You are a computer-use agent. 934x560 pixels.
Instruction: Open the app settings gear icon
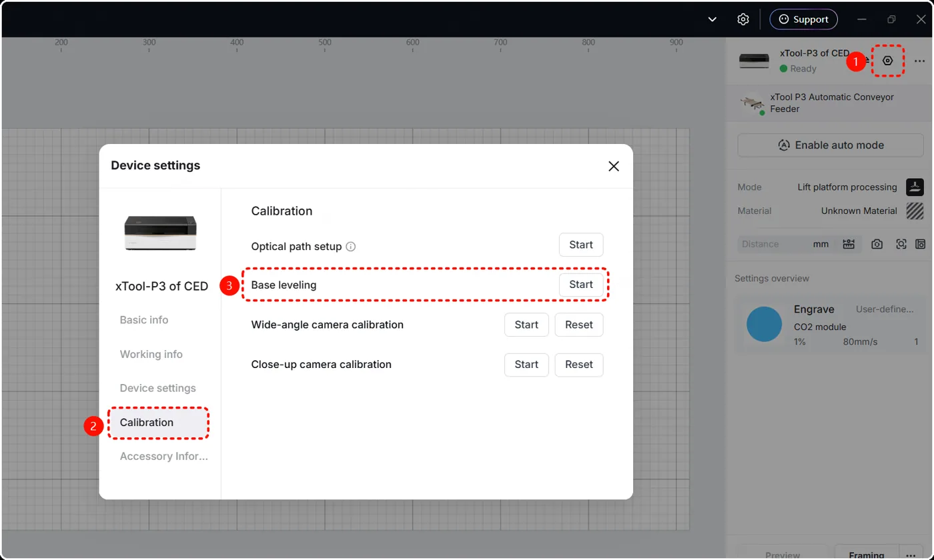point(743,19)
